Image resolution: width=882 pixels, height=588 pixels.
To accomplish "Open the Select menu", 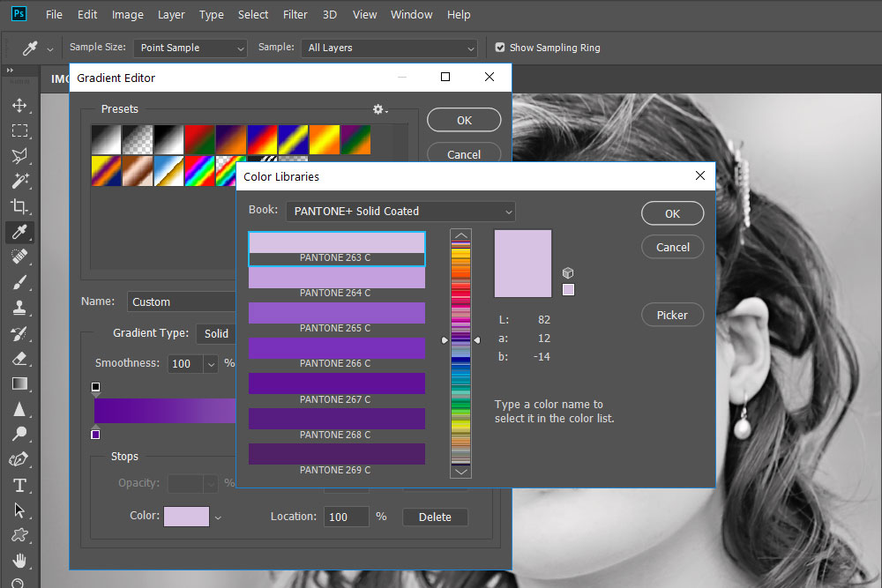I will [253, 15].
